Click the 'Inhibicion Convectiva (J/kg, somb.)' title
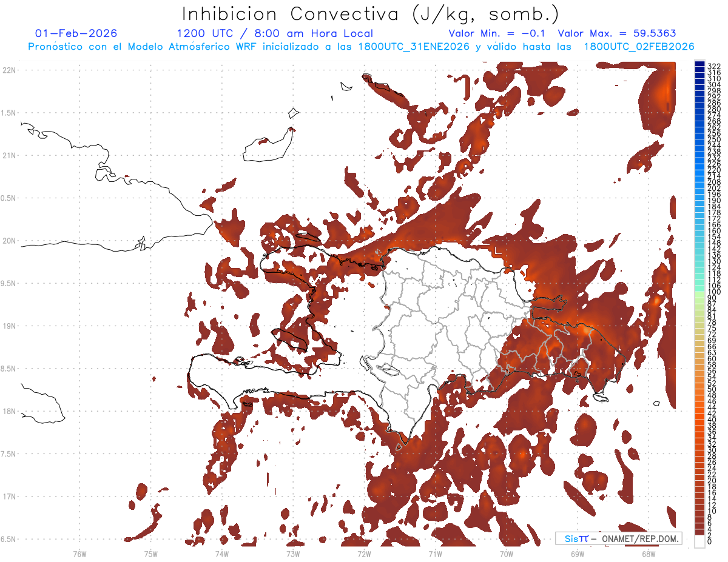This screenshot has height=562, width=728. [370, 14]
